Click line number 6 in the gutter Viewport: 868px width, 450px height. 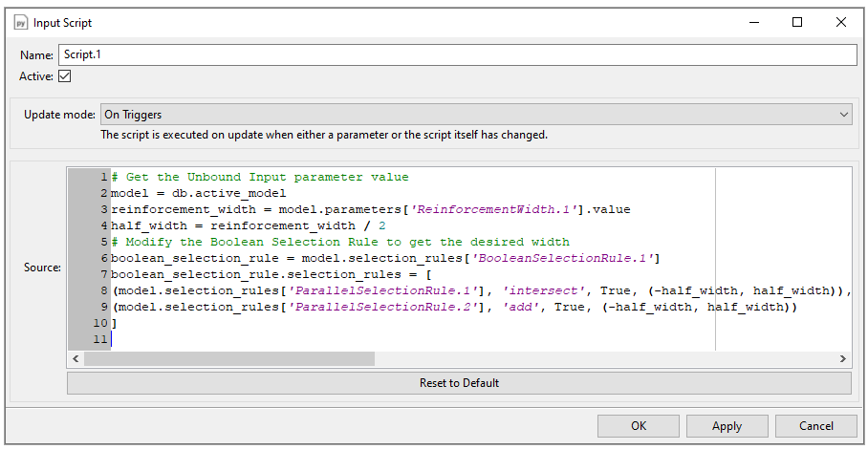[x=102, y=258]
